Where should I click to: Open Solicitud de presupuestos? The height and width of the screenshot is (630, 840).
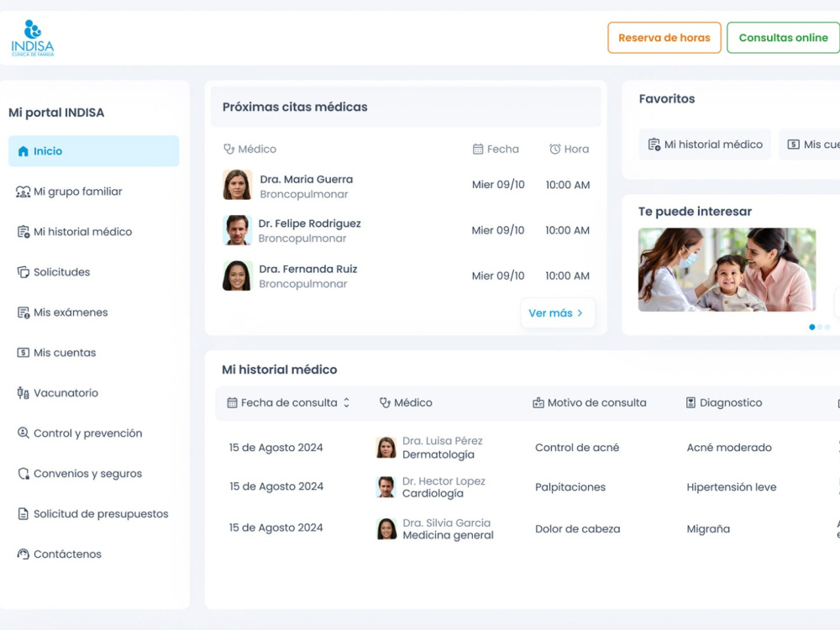tap(94, 514)
